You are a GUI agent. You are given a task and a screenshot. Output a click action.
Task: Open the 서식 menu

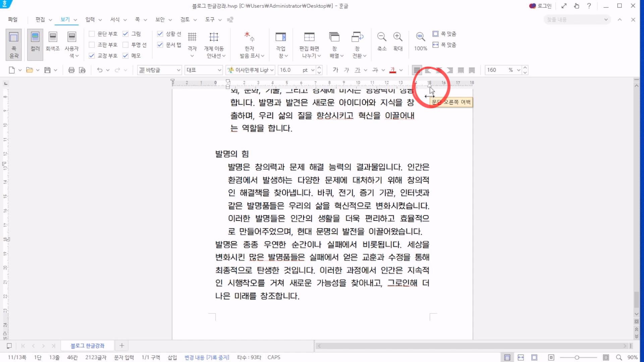click(115, 19)
